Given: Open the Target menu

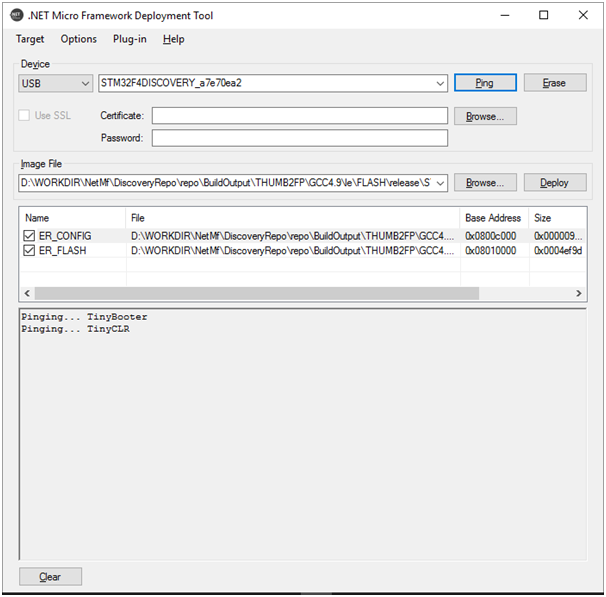Looking at the screenshot, I should [x=30, y=39].
